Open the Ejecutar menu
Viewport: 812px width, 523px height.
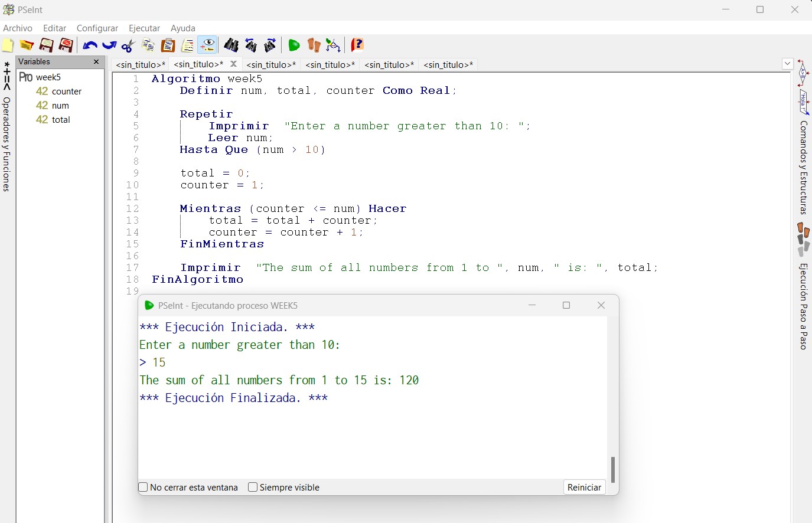145,28
